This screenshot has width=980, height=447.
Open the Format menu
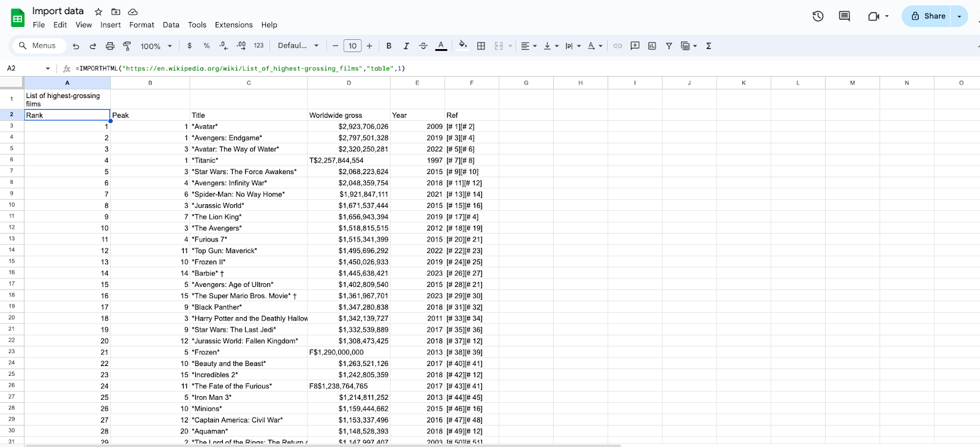pos(141,25)
